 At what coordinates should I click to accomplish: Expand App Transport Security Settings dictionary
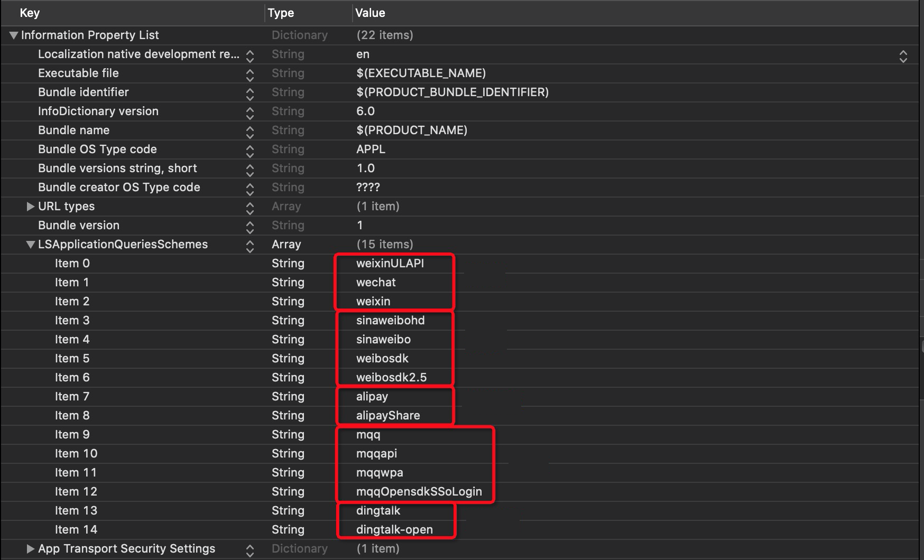click(x=31, y=549)
